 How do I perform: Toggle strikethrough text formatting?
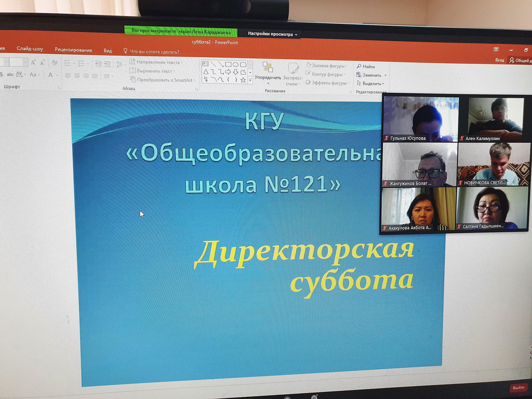pyautogui.click(x=10, y=75)
